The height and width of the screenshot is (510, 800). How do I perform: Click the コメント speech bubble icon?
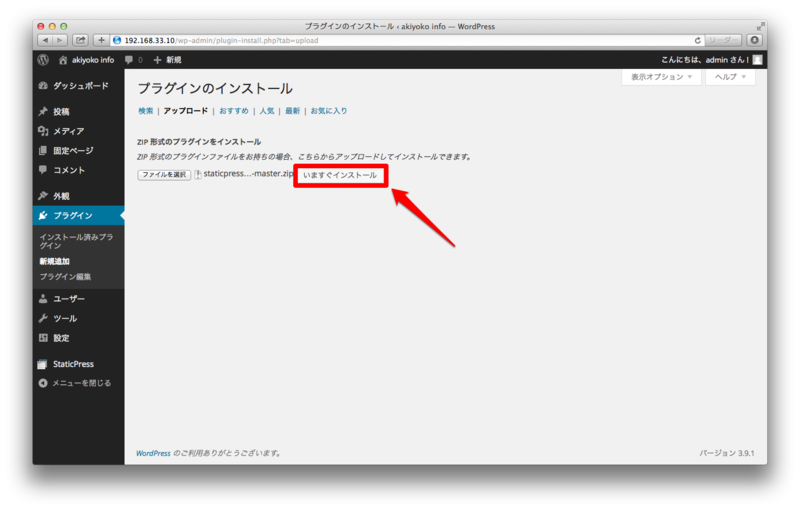[x=43, y=170]
